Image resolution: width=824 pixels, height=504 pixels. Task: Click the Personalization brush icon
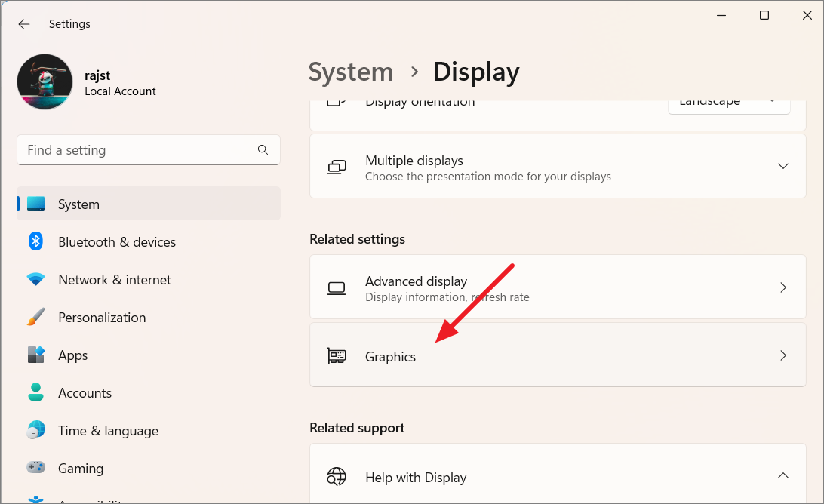coord(35,317)
